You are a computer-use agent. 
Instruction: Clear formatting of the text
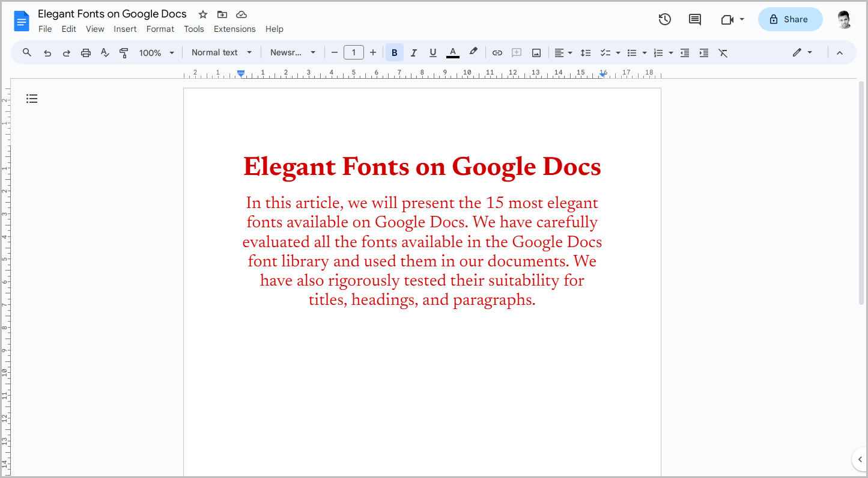[723, 52]
